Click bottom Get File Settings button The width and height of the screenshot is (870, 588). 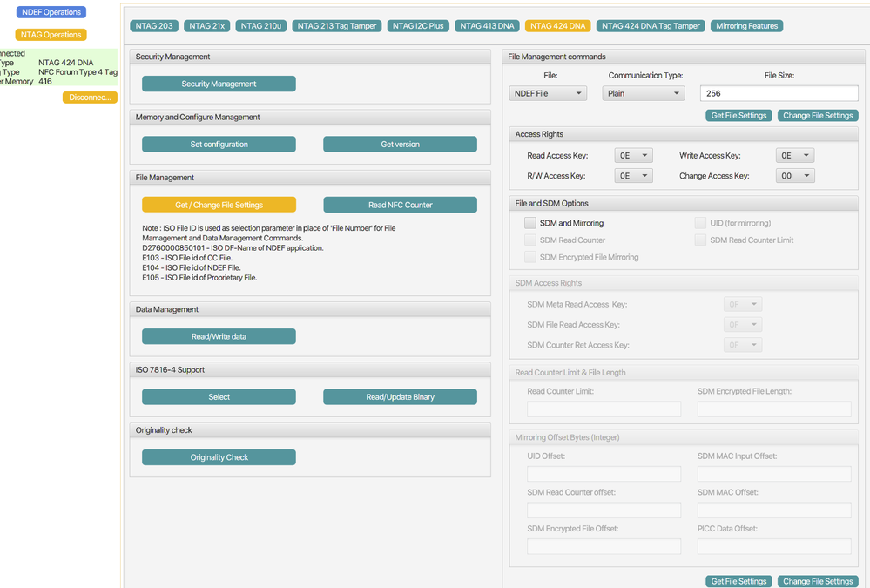(738, 581)
